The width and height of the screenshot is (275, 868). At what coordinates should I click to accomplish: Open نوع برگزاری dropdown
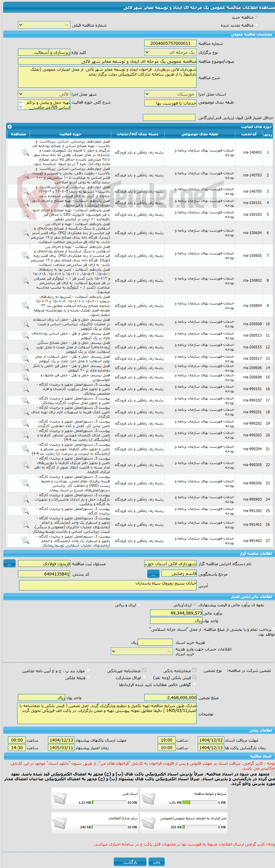(x=170, y=52)
